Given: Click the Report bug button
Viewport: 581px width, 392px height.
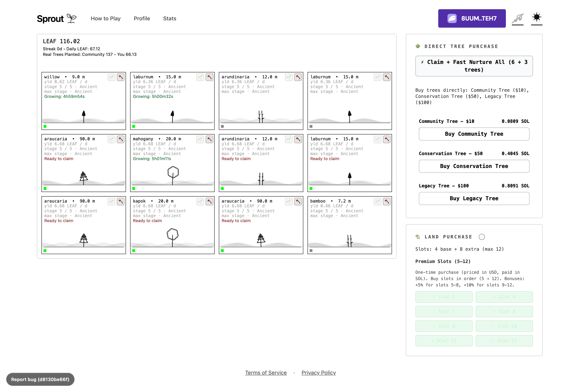Looking at the screenshot, I should tap(40, 379).
